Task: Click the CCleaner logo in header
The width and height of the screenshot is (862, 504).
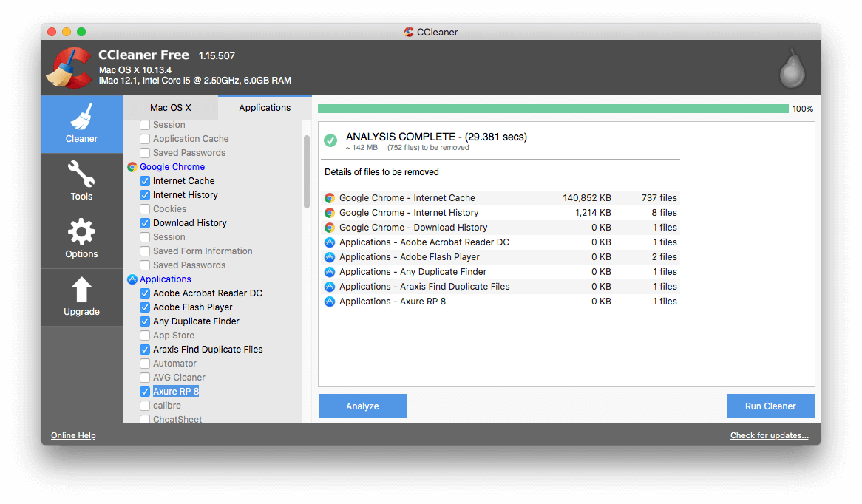Action: tap(69, 68)
